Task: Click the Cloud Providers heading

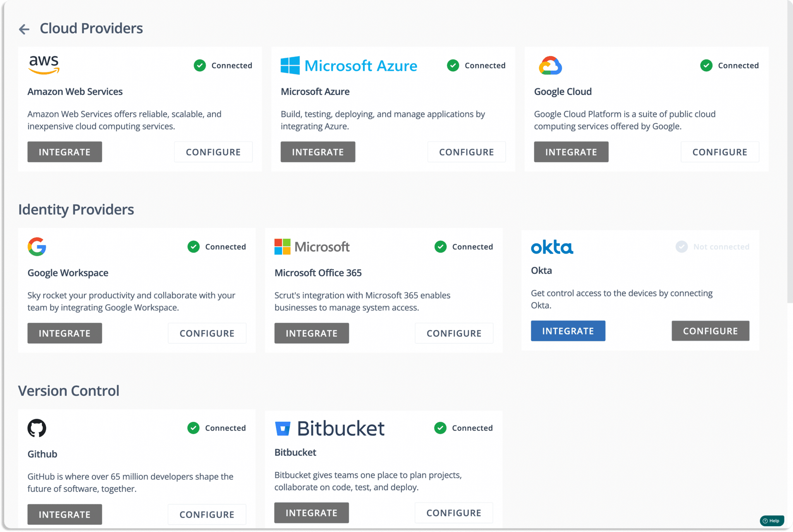Action: pyautogui.click(x=91, y=28)
